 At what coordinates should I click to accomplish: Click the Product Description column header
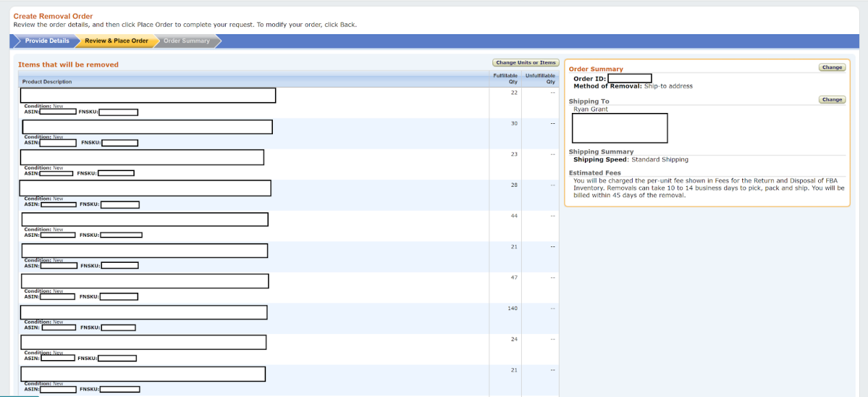point(47,82)
